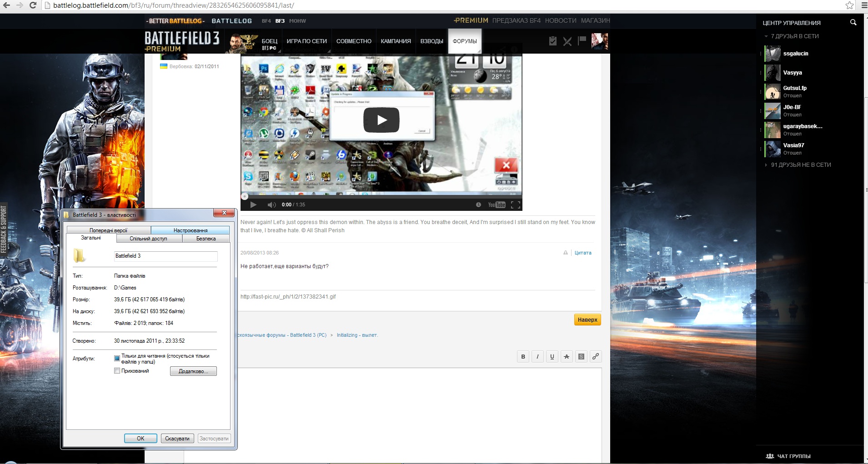Image resolution: width=868 pixels, height=464 pixels.
Task: Open the Игра по сети menu
Action: [306, 41]
